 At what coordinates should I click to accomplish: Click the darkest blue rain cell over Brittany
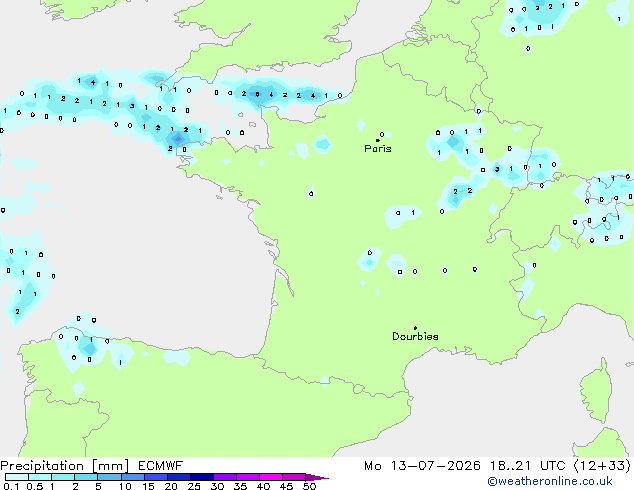(178, 139)
